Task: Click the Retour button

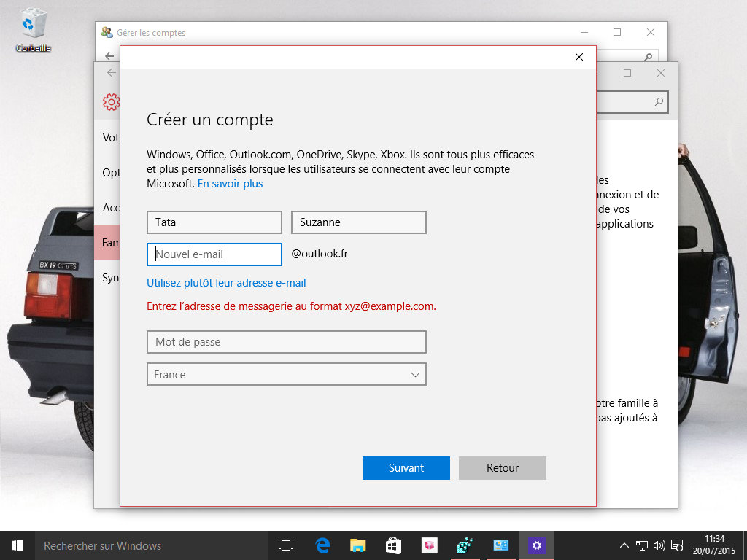Action: point(503,468)
